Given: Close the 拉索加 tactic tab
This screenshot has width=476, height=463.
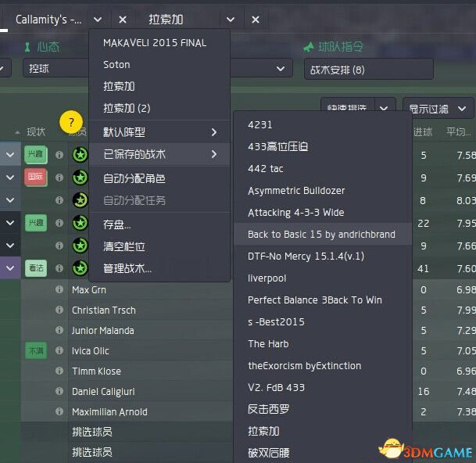Looking at the screenshot, I should click(x=256, y=20).
